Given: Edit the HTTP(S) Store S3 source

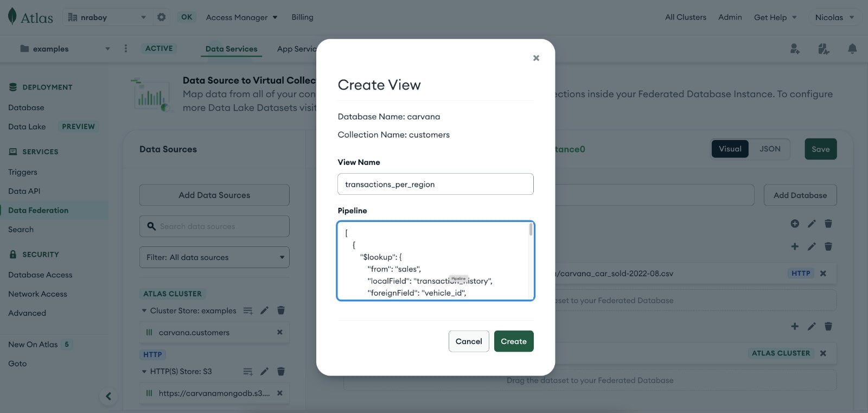Looking at the screenshot, I should tap(264, 372).
